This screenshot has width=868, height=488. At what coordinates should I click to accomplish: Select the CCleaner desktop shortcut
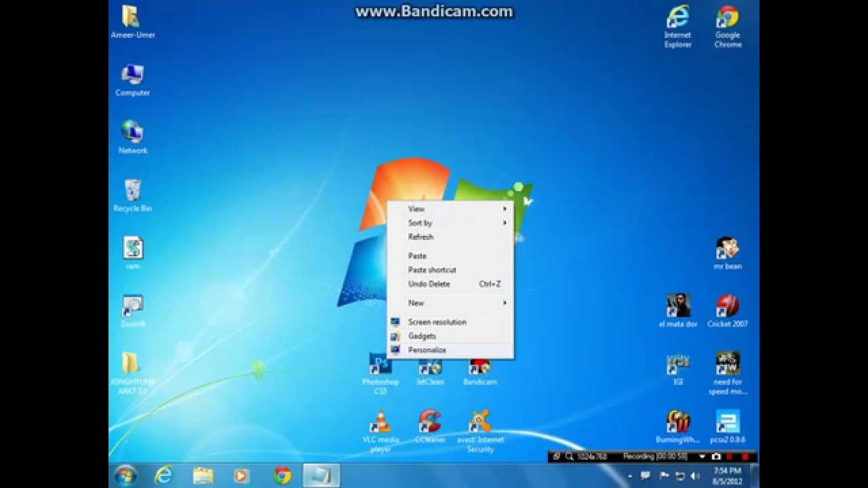pos(430,426)
